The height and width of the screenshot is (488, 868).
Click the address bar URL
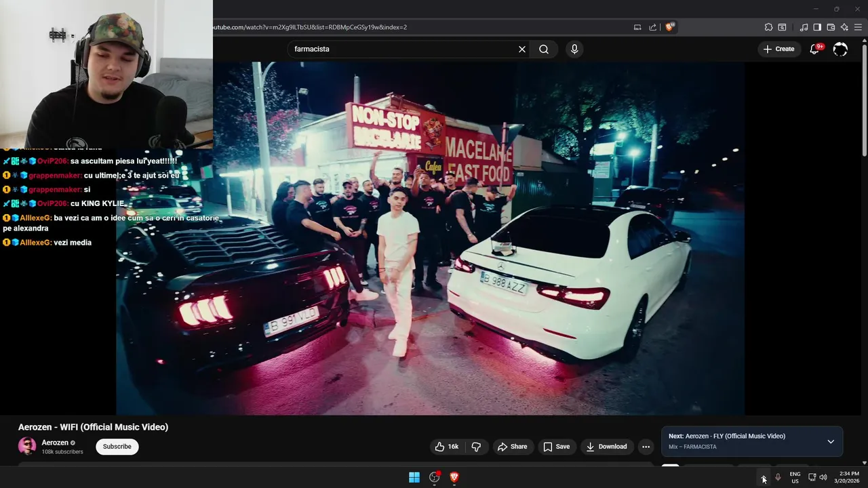tap(311, 27)
